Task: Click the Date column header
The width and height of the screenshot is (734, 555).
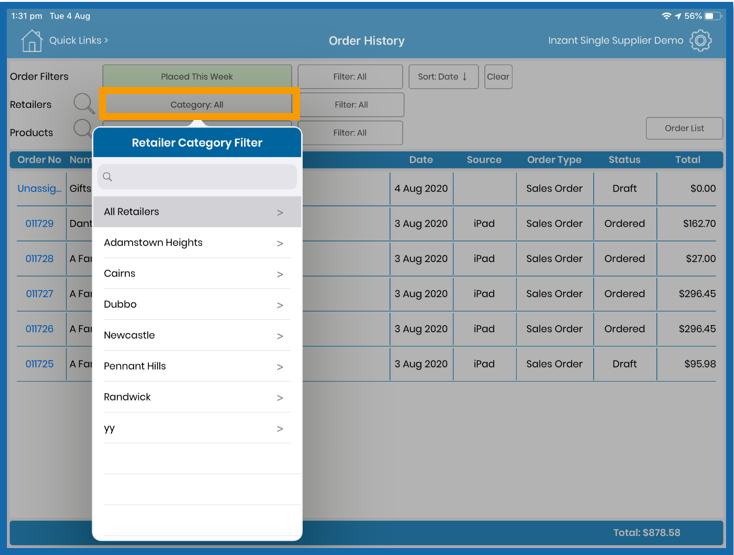Action: pos(421,160)
